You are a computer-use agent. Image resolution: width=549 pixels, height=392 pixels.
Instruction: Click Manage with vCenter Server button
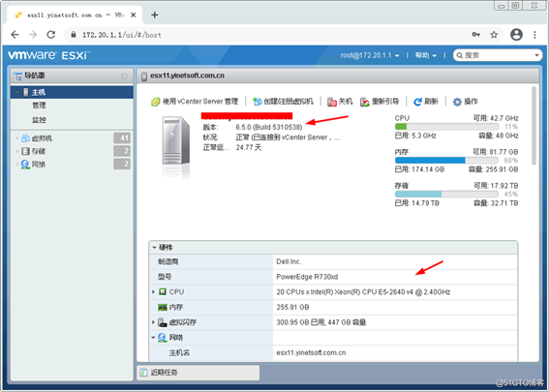(x=195, y=102)
